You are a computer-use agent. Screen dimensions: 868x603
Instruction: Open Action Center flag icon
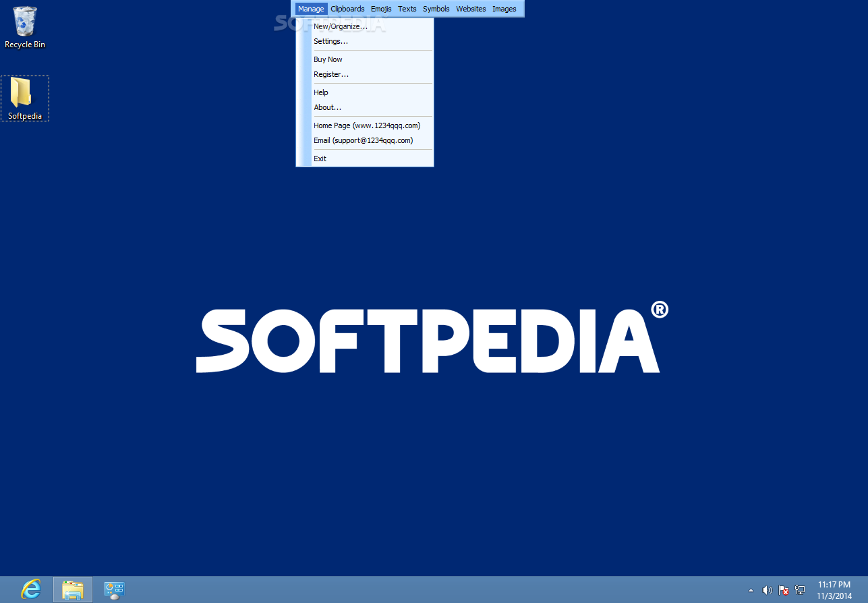coord(784,590)
